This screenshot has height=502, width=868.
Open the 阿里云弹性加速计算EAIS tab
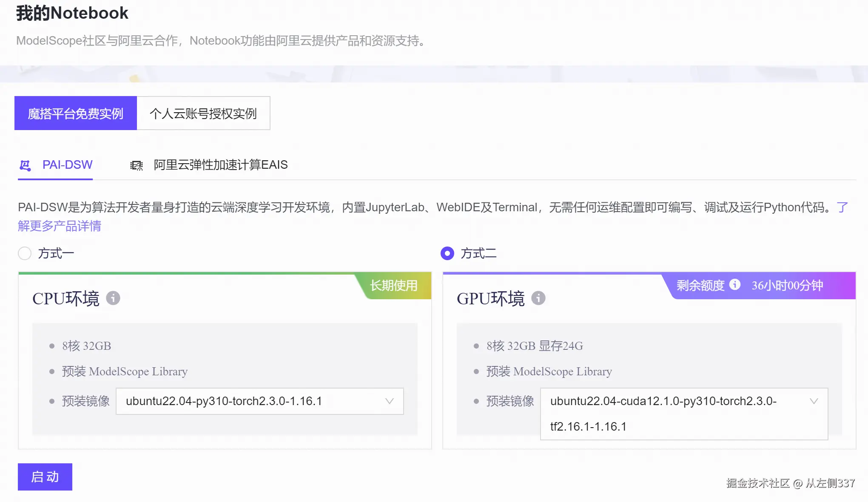coord(221,165)
